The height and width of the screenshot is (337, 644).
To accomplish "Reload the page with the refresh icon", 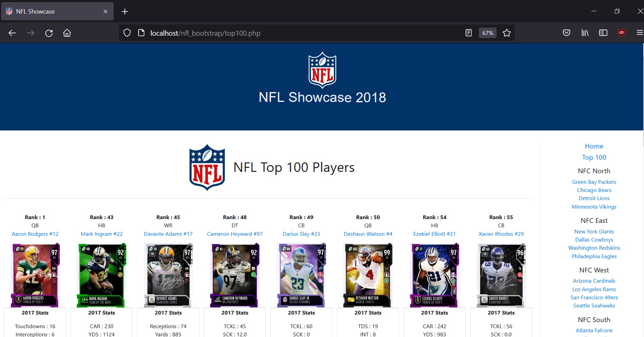I will coord(49,33).
